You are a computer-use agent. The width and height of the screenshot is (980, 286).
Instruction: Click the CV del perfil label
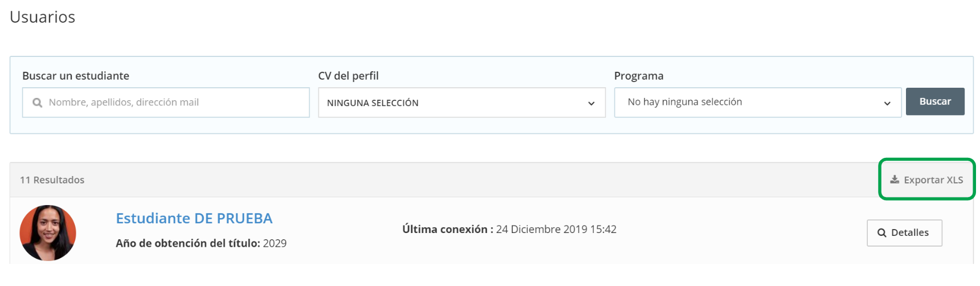348,76
